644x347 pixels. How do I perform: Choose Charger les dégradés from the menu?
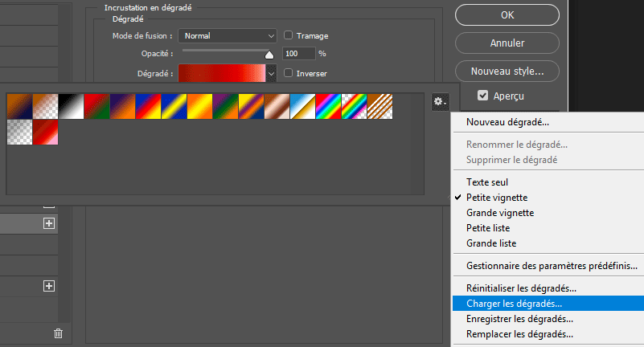(514, 304)
